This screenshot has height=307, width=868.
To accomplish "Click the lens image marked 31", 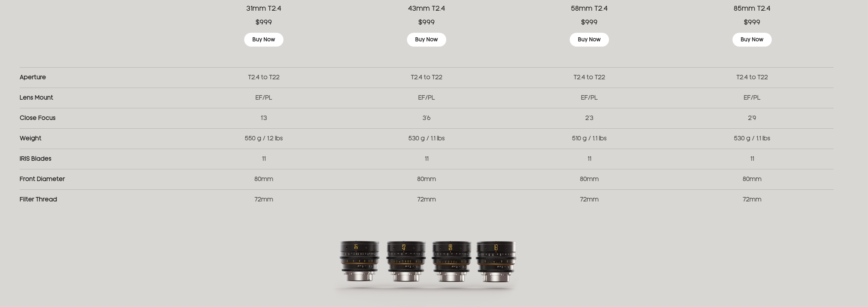I will 359,261.
